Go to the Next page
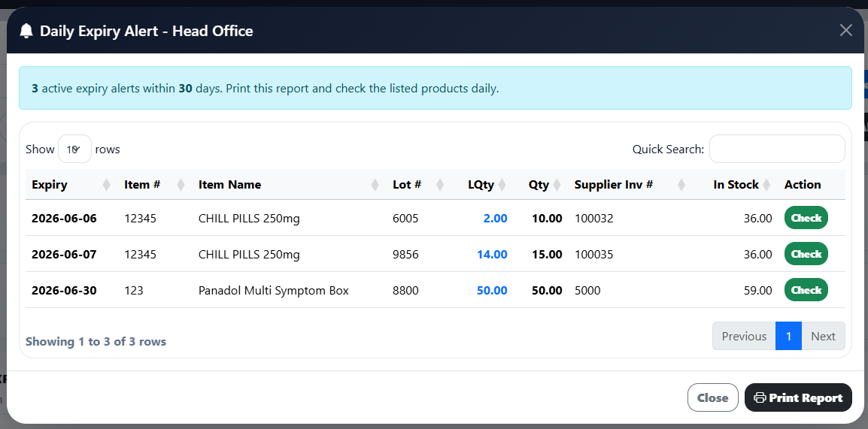Image resolution: width=868 pixels, height=429 pixels. click(x=823, y=336)
